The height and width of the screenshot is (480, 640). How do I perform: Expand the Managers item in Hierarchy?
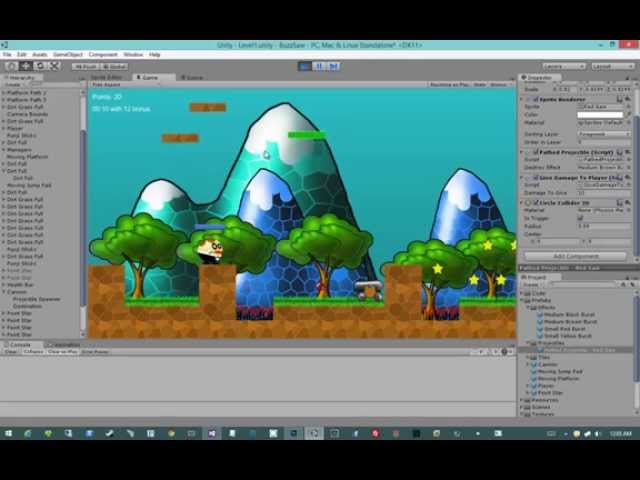coord(4,150)
